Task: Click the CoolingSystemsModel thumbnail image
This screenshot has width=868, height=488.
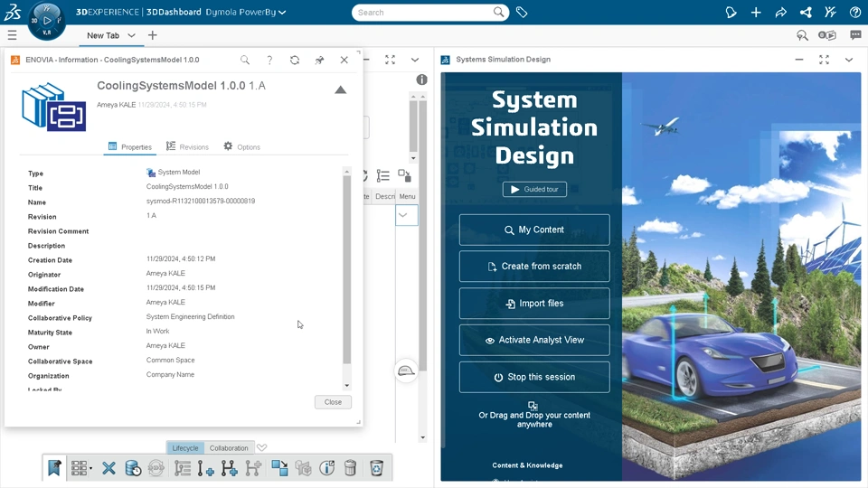Action: coord(53,107)
